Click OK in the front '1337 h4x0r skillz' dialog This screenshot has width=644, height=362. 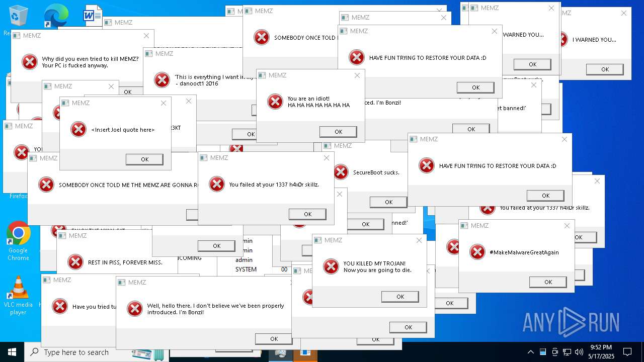307,214
